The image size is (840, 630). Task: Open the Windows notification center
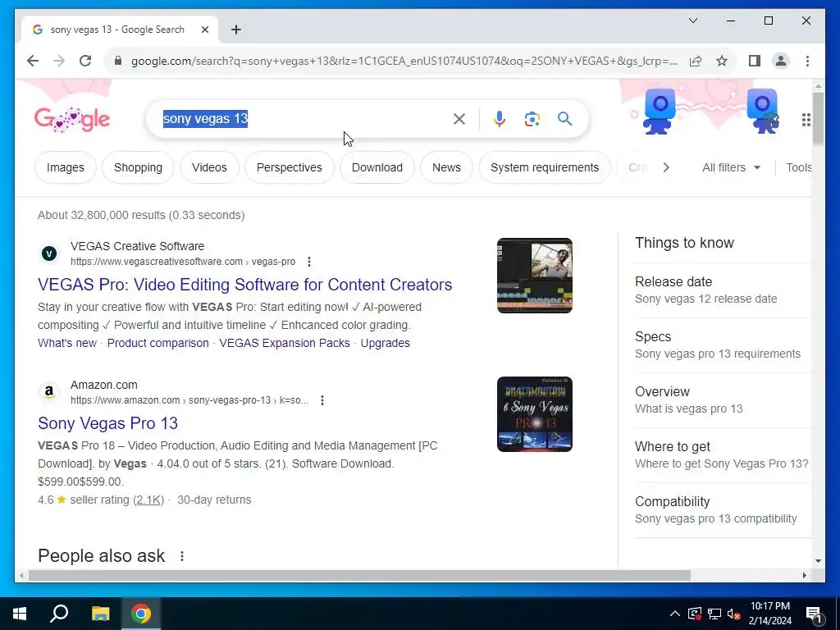tap(815, 614)
